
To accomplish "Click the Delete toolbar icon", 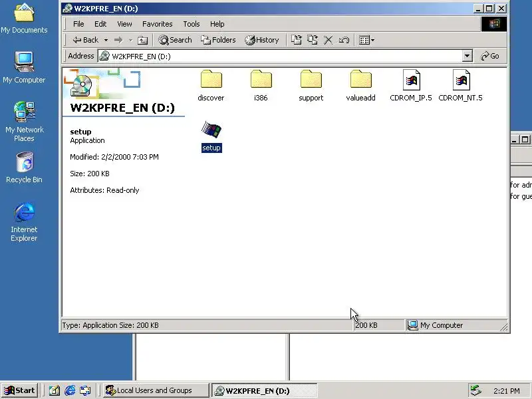I will (x=328, y=40).
